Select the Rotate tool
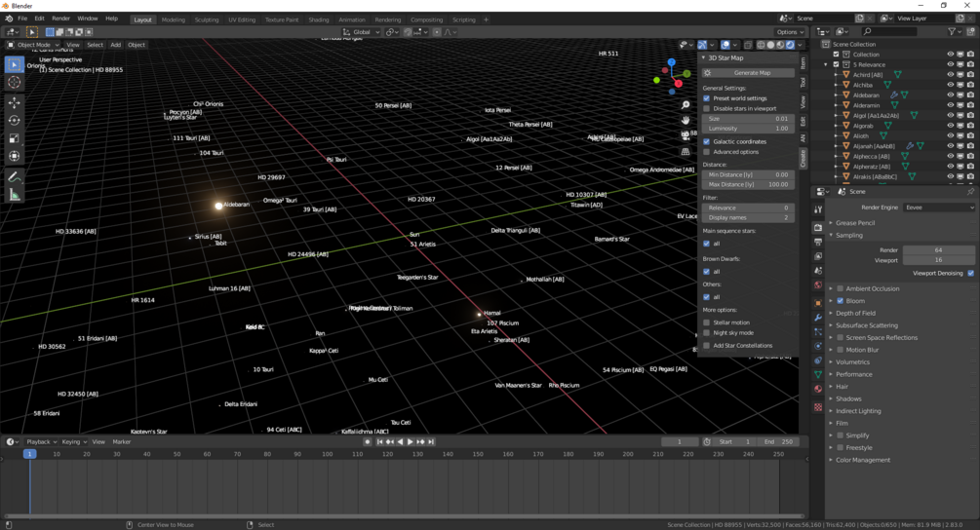The height and width of the screenshot is (530, 980). point(15,121)
